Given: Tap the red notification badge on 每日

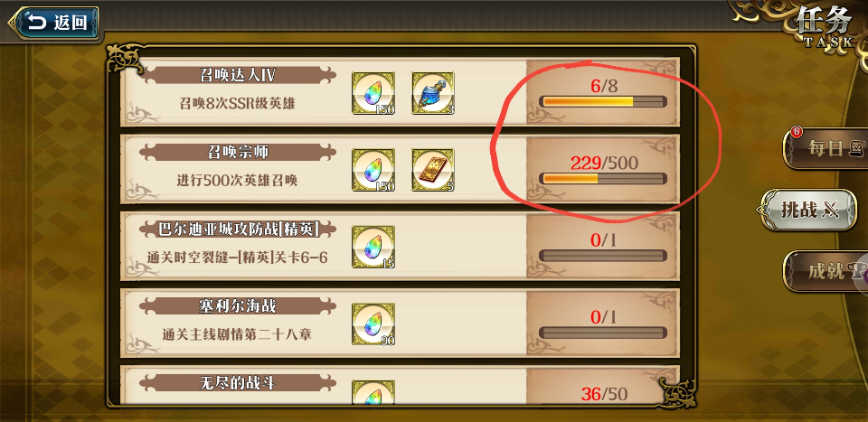Looking at the screenshot, I should [797, 131].
